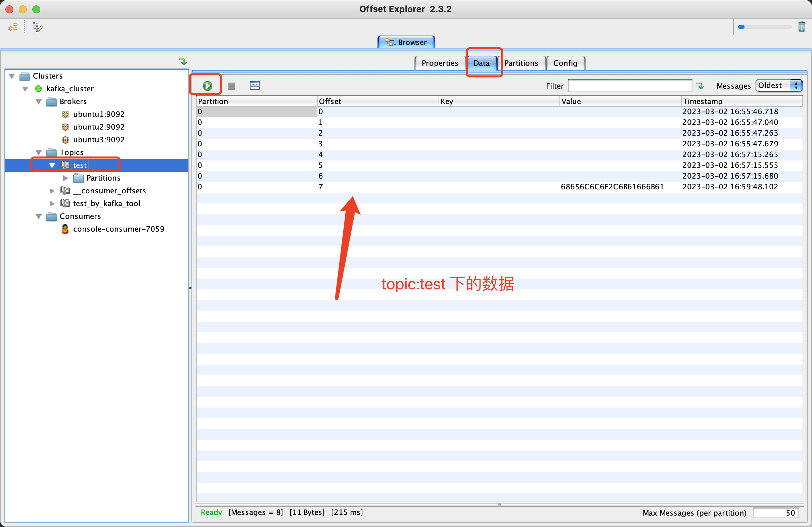The height and width of the screenshot is (527, 812).
Task: Click the message detail view icon
Action: coord(255,86)
